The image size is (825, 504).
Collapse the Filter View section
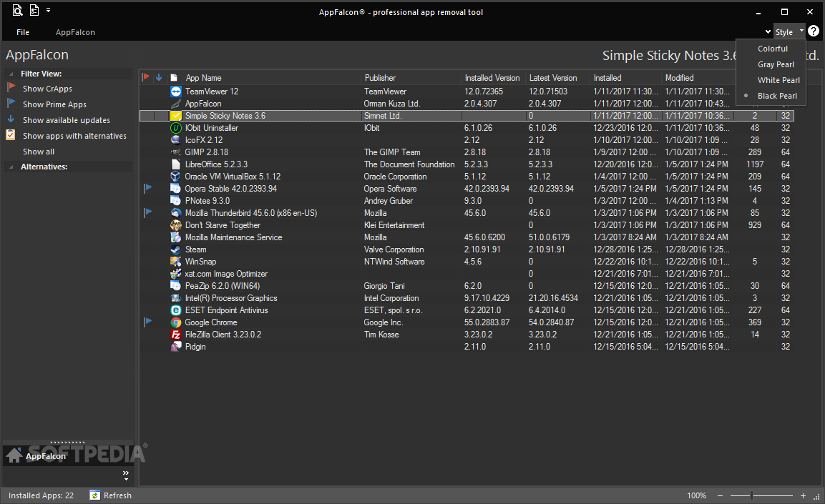[x=11, y=74]
